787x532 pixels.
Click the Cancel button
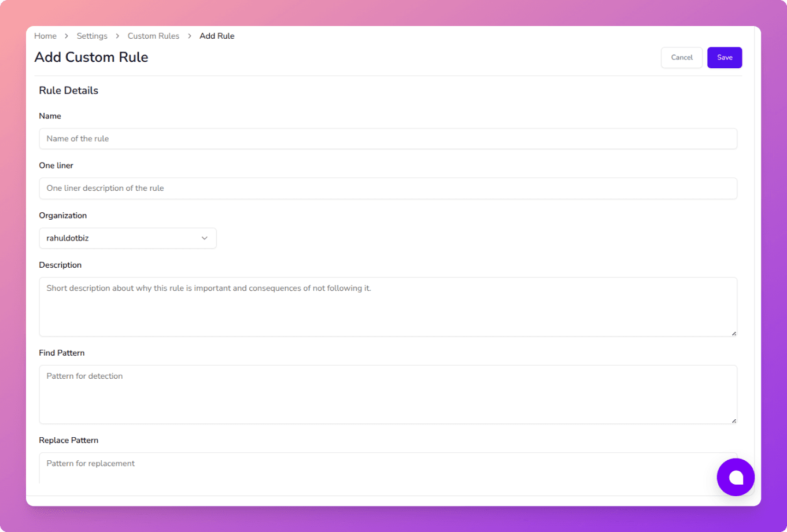(x=682, y=57)
